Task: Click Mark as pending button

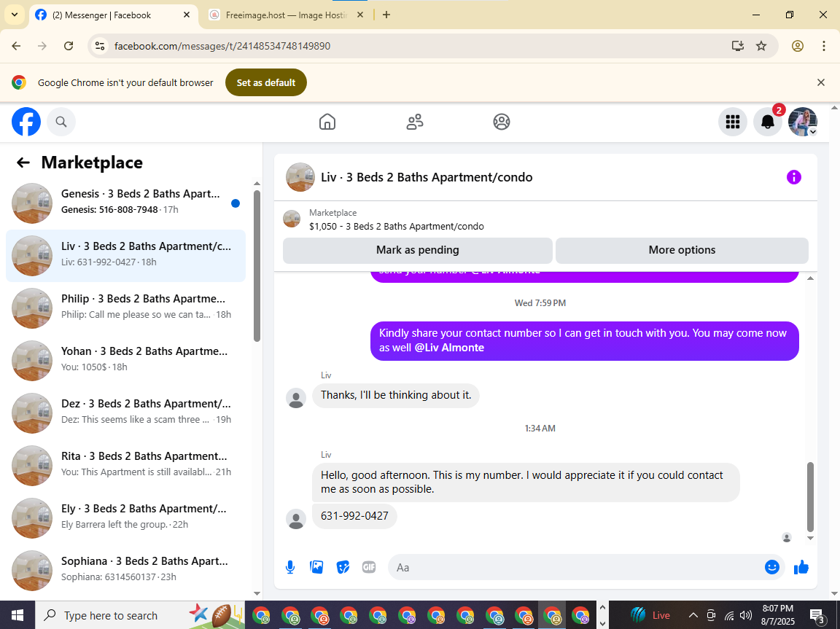Action: [417, 250]
